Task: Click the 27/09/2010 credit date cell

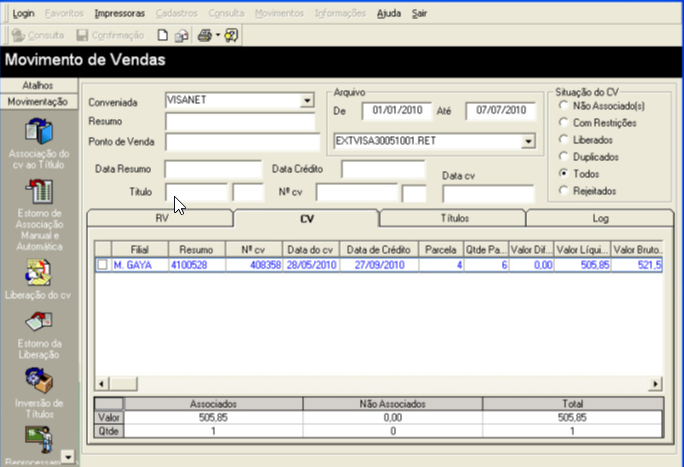Action: point(379,265)
